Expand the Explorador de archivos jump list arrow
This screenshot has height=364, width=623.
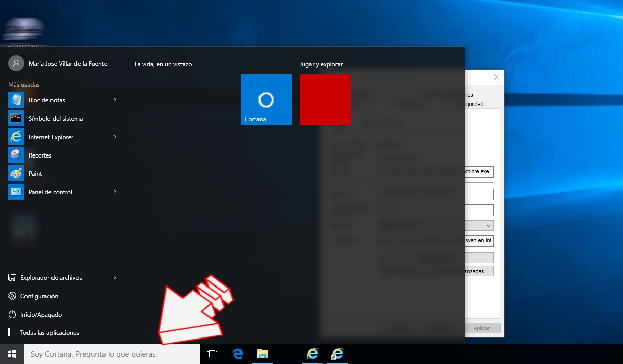(x=115, y=278)
